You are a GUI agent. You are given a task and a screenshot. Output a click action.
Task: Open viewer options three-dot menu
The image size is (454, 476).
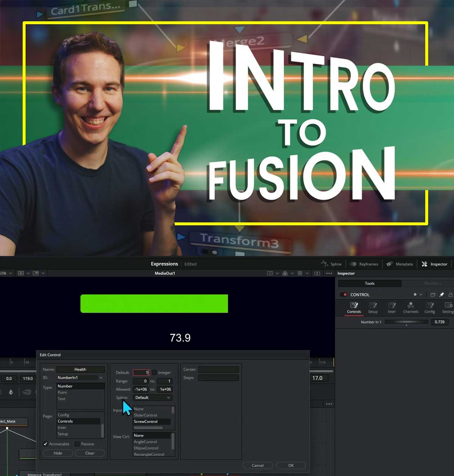(329, 273)
